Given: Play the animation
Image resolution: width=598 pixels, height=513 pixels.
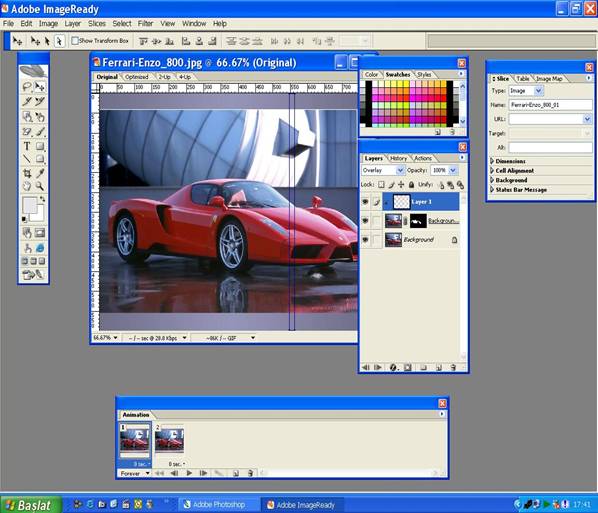Looking at the screenshot, I should click(189, 473).
